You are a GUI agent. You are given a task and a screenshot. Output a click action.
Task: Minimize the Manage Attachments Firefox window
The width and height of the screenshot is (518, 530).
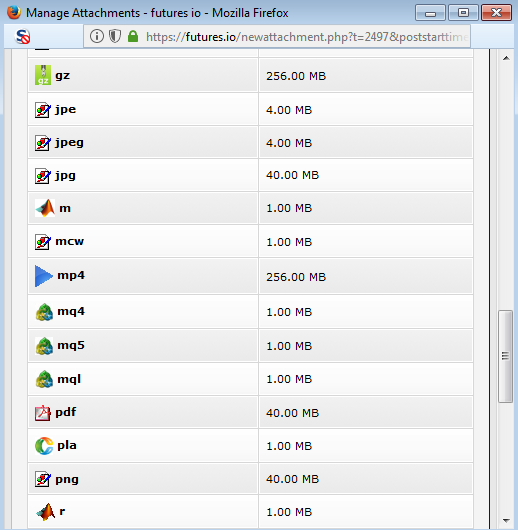[430, 13]
